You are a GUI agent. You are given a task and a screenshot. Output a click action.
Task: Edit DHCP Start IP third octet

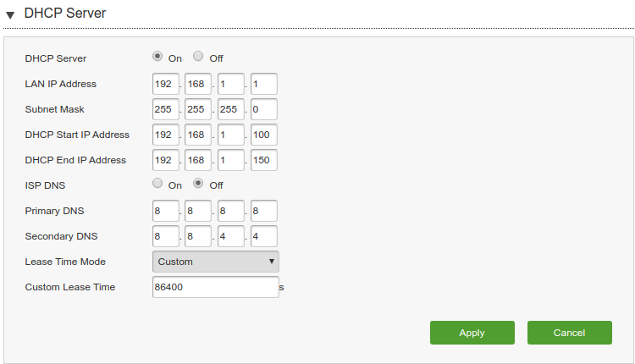click(x=231, y=135)
